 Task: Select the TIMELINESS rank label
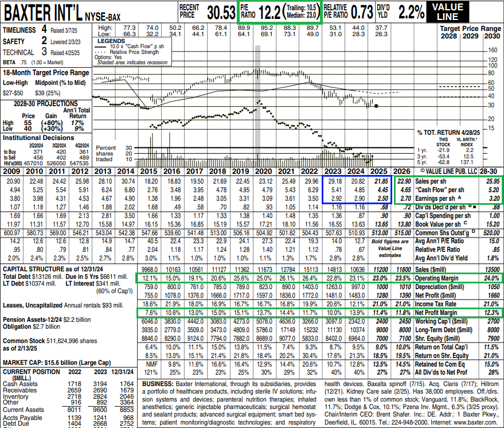[19, 30]
